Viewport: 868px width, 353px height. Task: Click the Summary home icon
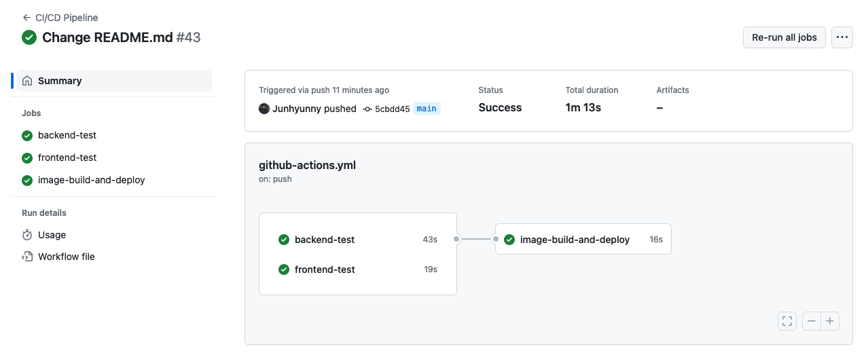[x=27, y=81]
